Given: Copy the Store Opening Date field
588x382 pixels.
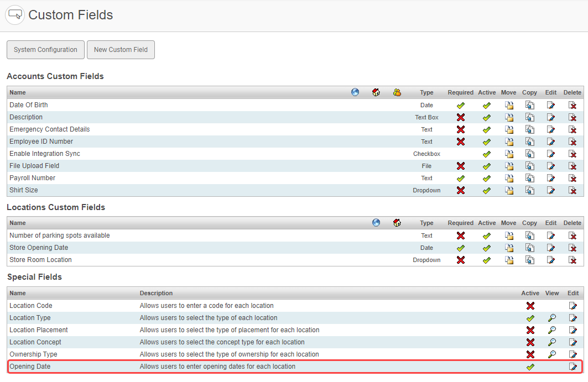Looking at the screenshot, I should 529,248.
